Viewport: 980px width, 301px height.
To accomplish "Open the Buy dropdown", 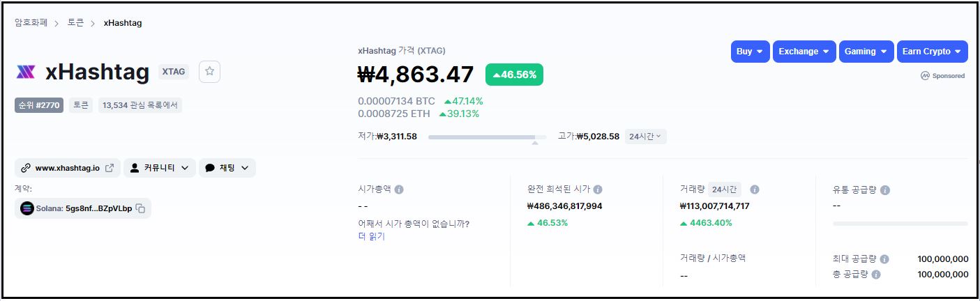I will tap(750, 52).
